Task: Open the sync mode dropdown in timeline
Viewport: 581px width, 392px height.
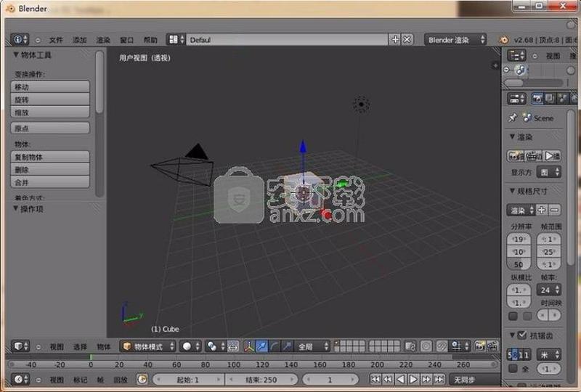Action: (474, 379)
